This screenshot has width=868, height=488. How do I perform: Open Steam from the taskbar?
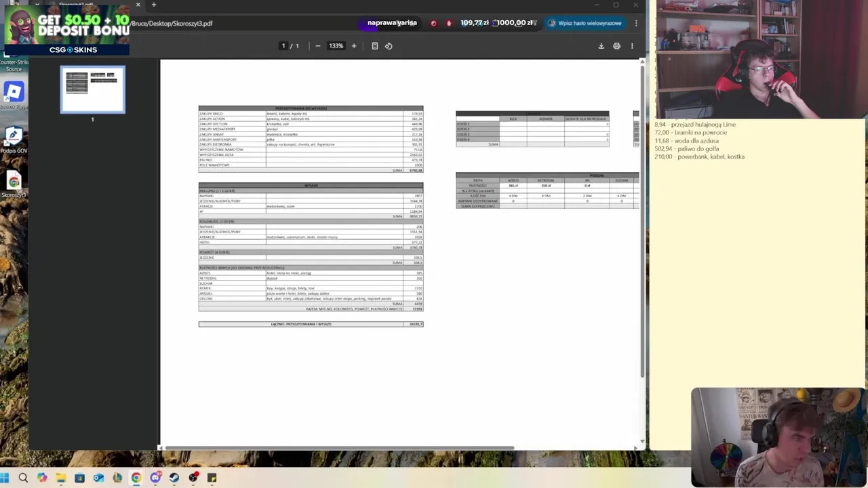click(174, 478)
